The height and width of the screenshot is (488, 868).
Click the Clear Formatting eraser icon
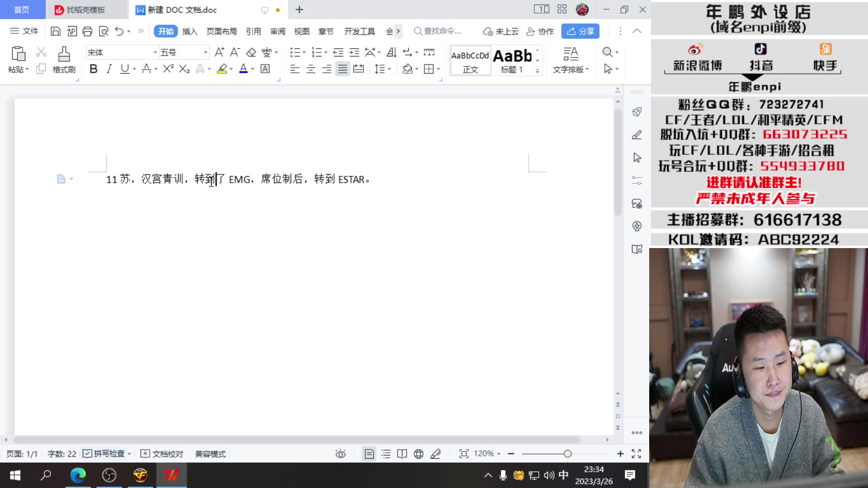[x=251, y=52]
